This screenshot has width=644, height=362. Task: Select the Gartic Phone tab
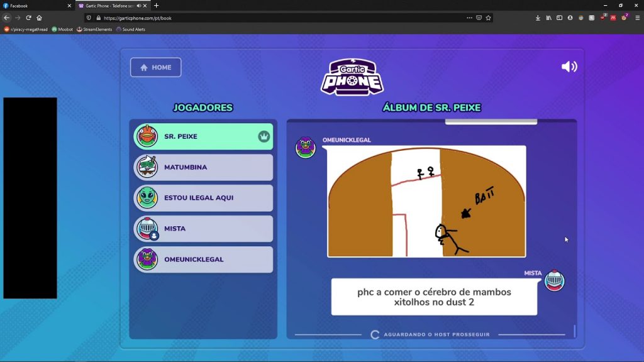(107, 6)
